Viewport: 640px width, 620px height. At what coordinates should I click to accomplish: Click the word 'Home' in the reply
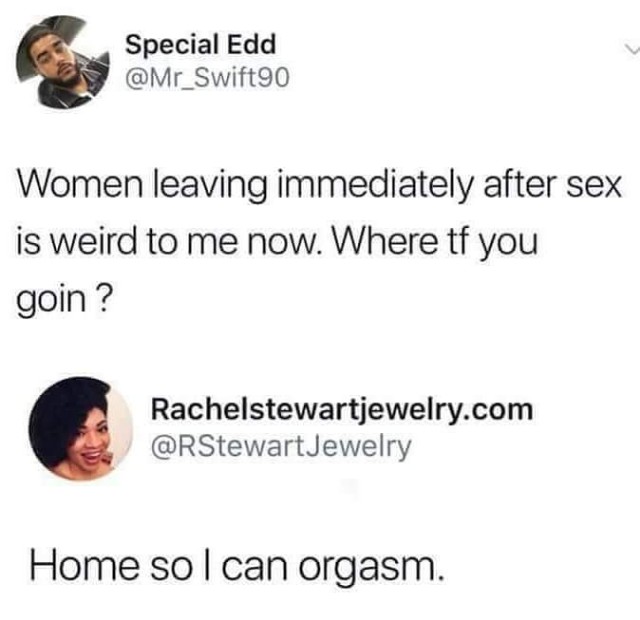[84, 566]
